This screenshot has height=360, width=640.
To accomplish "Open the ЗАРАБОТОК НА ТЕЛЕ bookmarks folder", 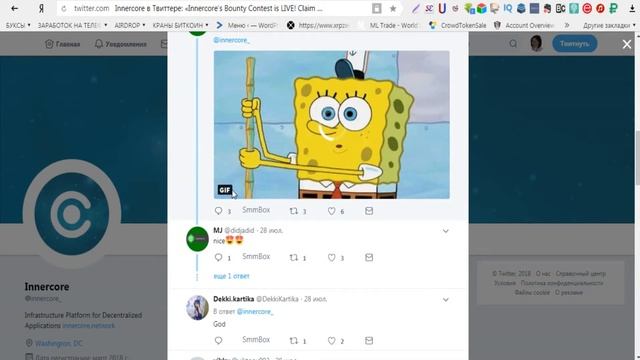I will [72, 25].
